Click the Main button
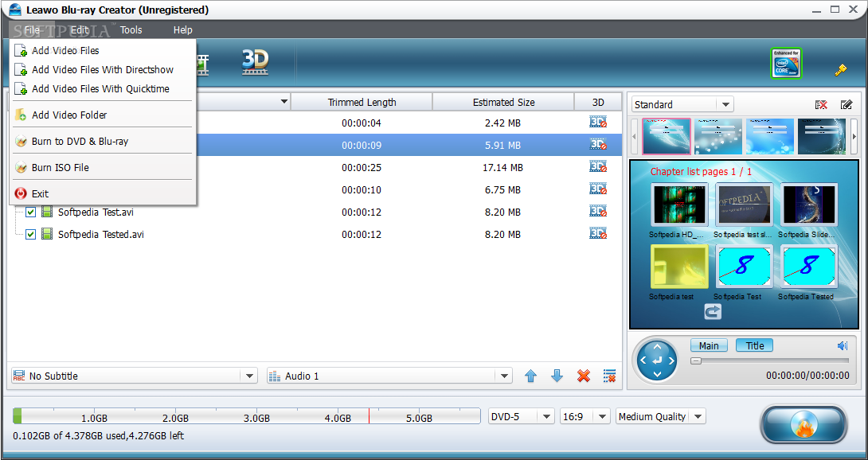 (x=709, y=346)
